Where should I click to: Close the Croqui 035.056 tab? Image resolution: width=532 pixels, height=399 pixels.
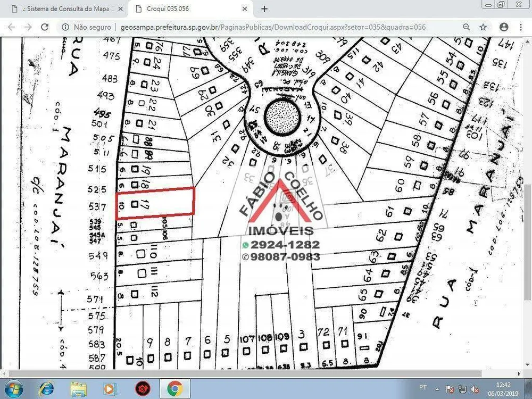(245, 9)
